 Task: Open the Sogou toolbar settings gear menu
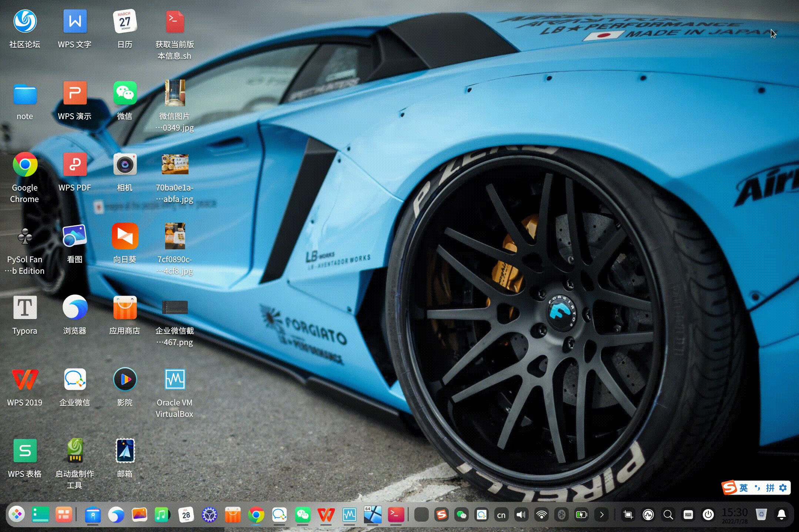point(783,488)
